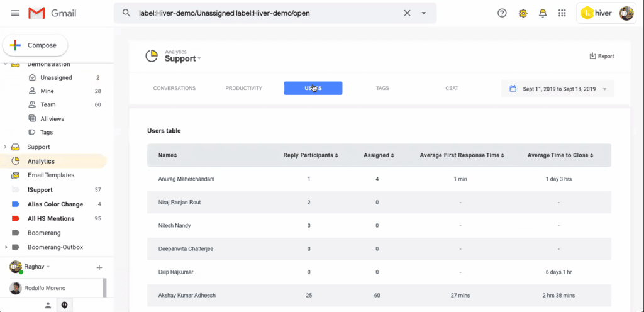Expand the Support shared mailbox in sidebar

coord(6,147)
